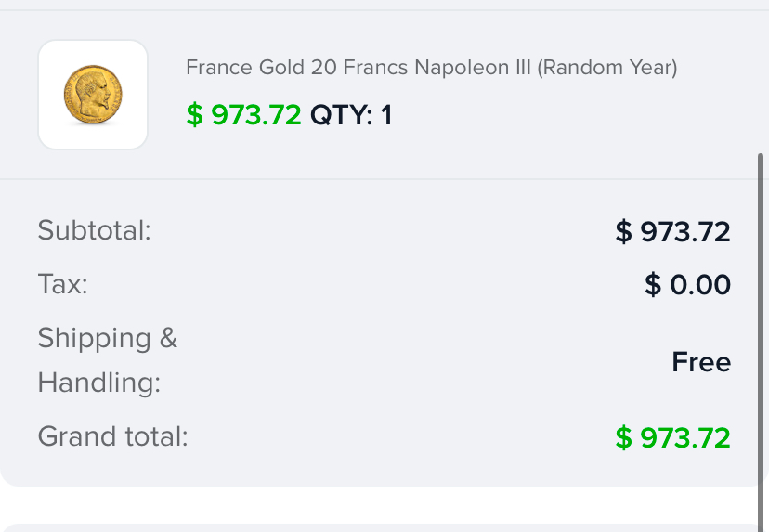Click the France Gold 20 Francs product title
769x532 pixels.
tap(432, 67)
